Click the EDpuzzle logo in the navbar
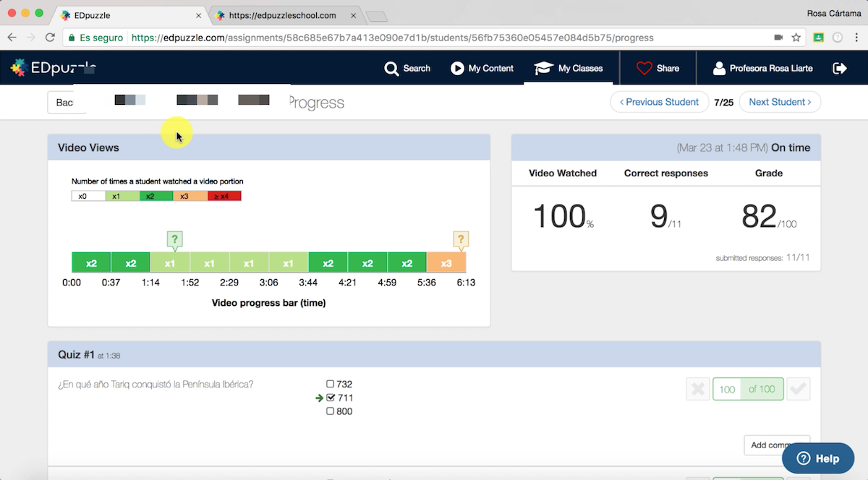 (x=53, y=68)
